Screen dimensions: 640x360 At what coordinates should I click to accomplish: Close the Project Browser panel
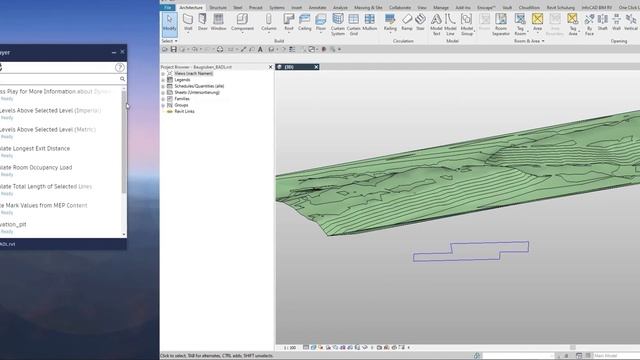pos(270,67)
